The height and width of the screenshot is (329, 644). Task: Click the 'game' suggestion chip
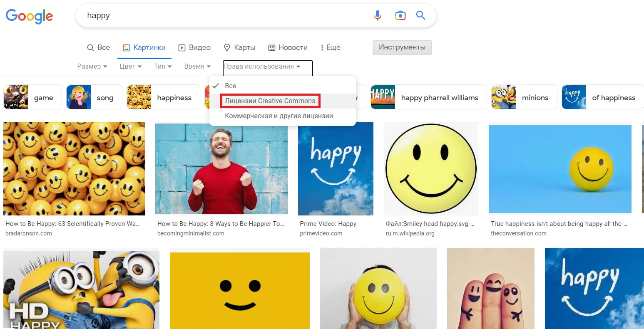(32, 97)
